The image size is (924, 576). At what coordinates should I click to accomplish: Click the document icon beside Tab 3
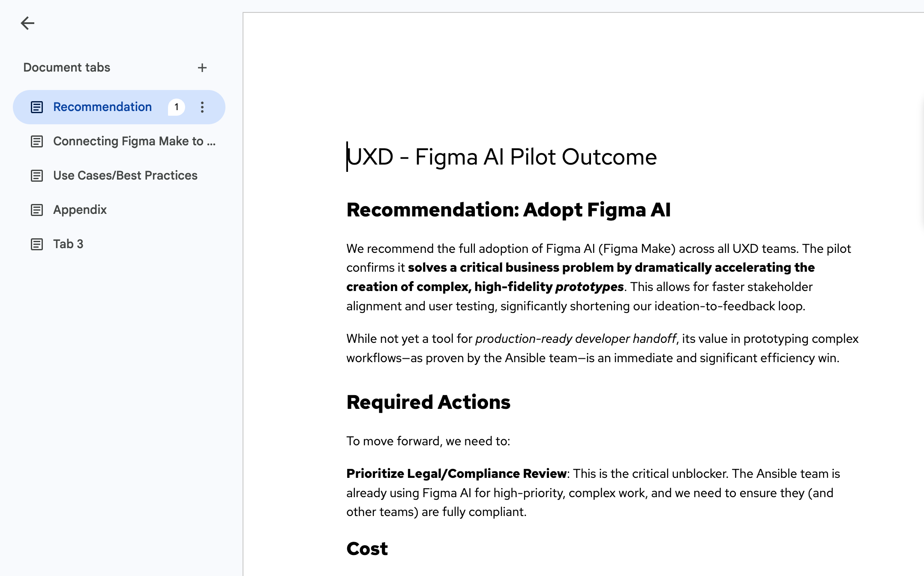click(37, 244)
